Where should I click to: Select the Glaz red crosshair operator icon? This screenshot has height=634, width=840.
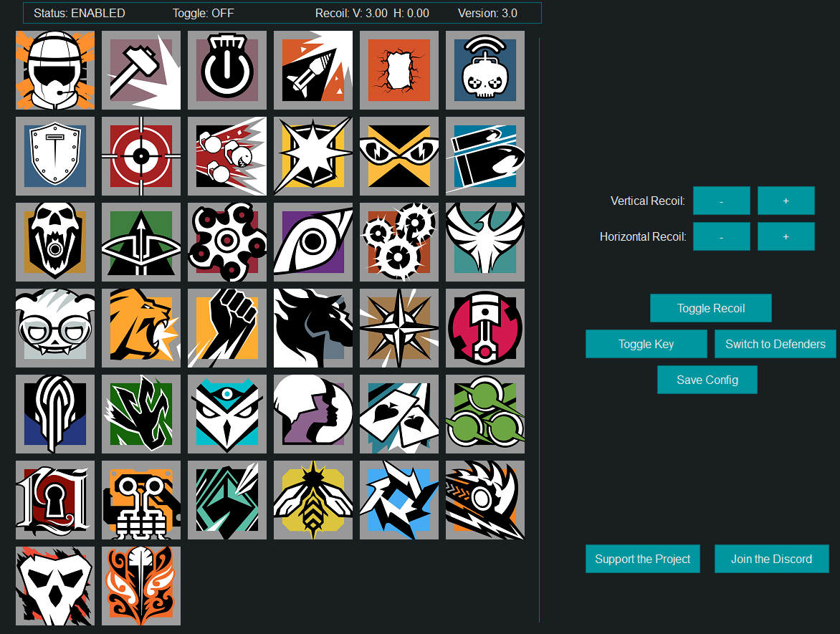(141, 156)
